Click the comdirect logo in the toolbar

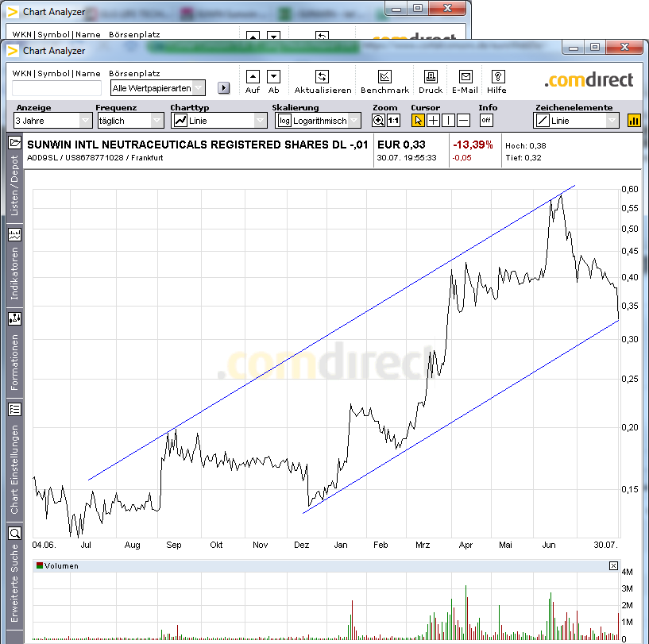[x=589, y=79]
